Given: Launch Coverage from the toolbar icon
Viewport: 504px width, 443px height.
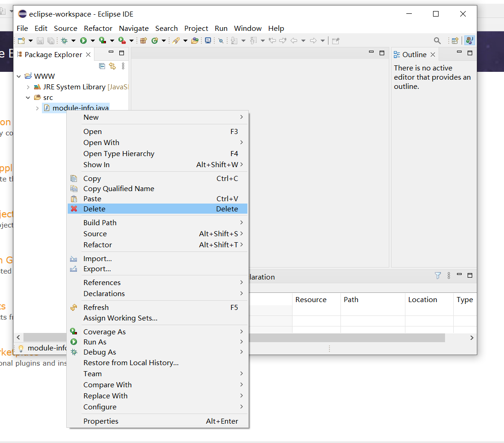Looking at the screenshot, I should [x=103, y=41].
